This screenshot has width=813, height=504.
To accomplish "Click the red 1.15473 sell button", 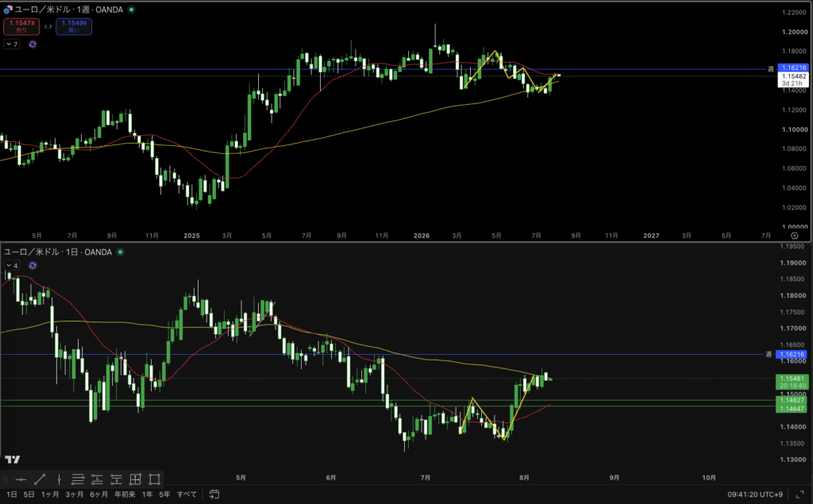I will click(21, 26).
